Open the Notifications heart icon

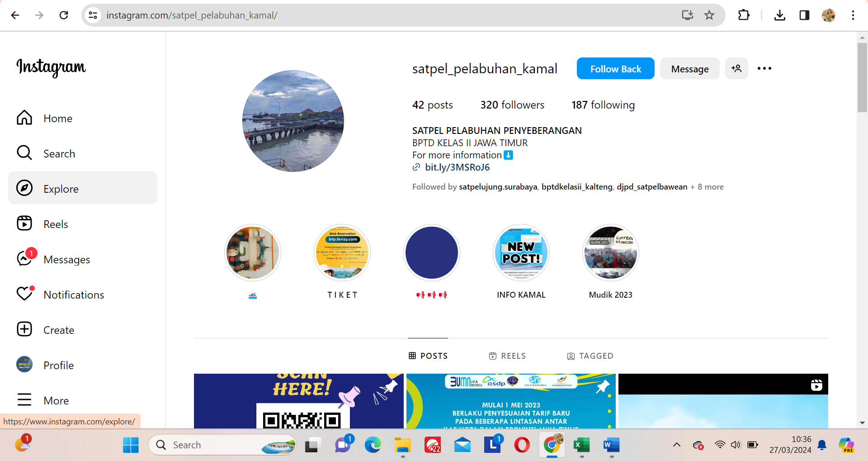pyautogui.click(x=25, y=294)
